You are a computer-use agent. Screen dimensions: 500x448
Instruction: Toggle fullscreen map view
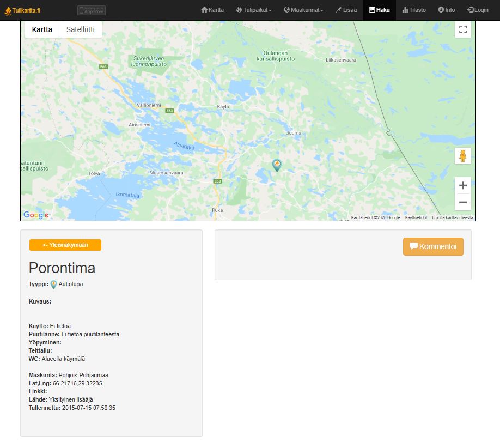(463, 29)
